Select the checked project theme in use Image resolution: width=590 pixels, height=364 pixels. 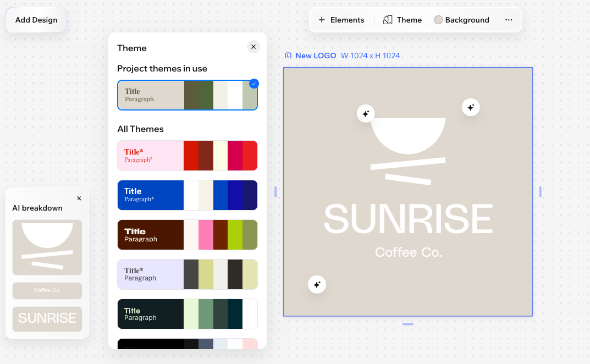tap(187, 95)
